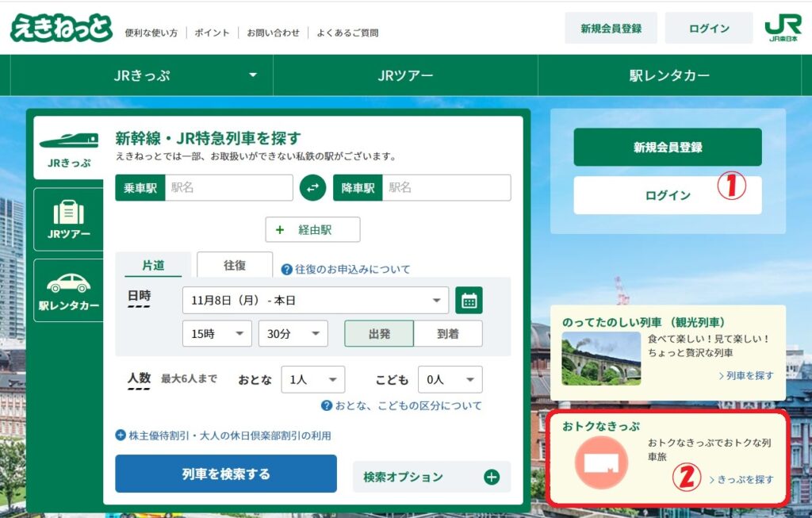
Task: Select 到着 time mode
Action: tap(448, 334)
